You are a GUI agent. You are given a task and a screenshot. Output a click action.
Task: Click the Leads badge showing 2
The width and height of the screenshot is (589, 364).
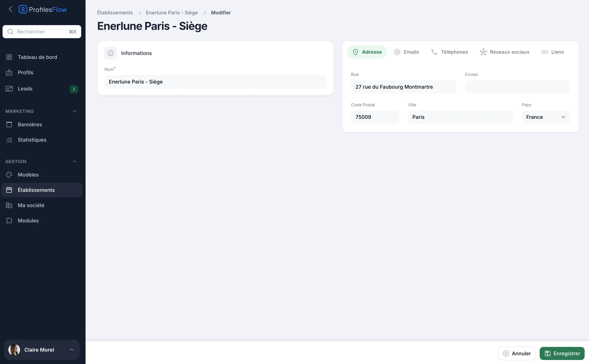(x=74, y=89)
